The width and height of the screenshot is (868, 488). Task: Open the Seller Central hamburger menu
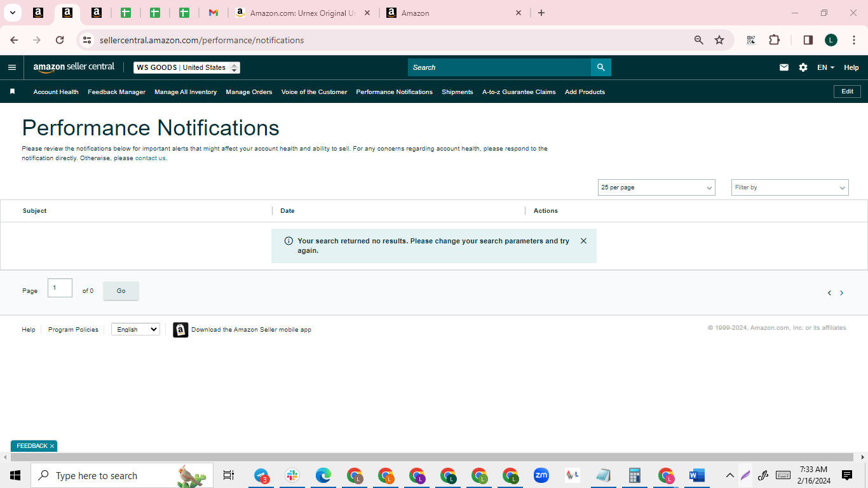12,67
